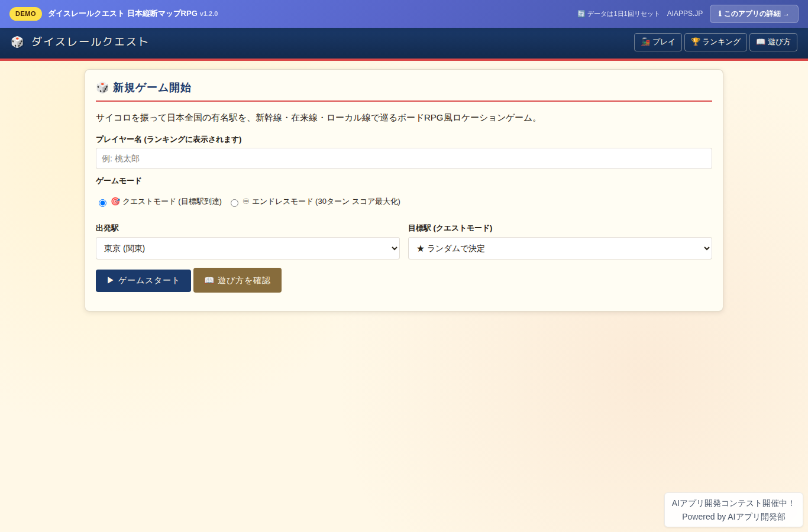
Task: Click the 日本縦断マップRPG v1.2.0 title text
Action: [x=172, y=14]
